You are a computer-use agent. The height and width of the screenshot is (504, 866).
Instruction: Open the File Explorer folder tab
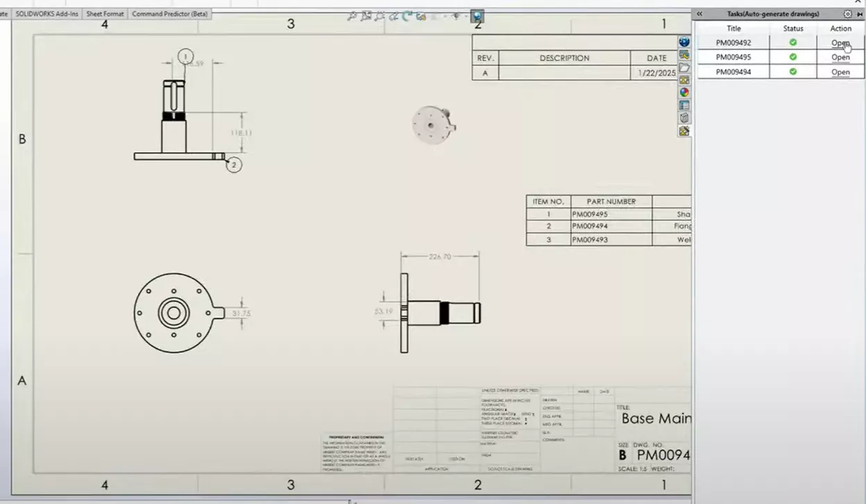coord(684,67)
